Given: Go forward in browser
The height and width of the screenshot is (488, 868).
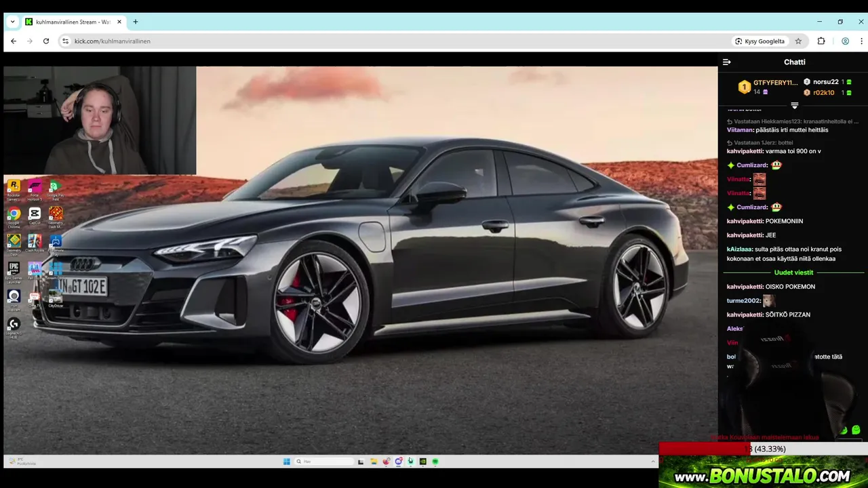Looking at the screenshot, I should coord(30,41).
